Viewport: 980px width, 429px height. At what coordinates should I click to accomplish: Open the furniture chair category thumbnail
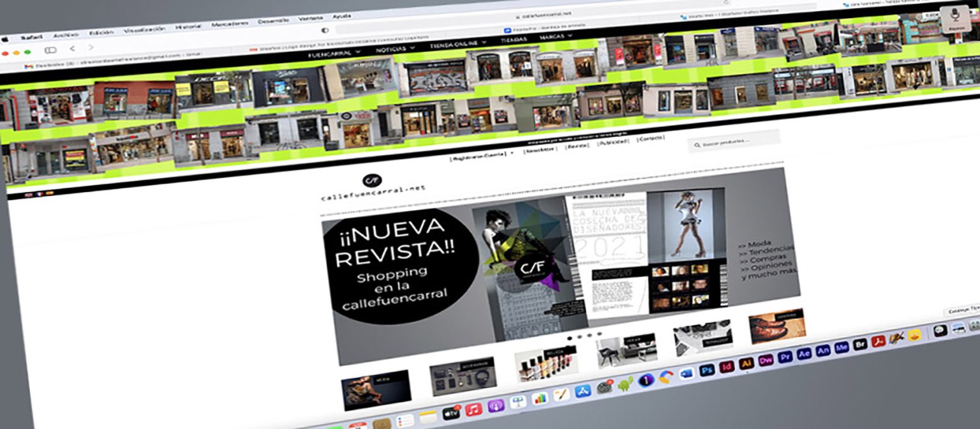[x=627, y=351]
